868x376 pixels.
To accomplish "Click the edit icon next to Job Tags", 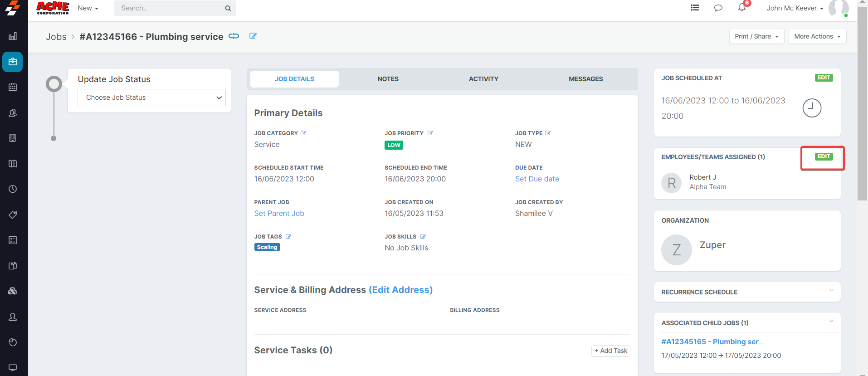I will (x=288, y=237).
